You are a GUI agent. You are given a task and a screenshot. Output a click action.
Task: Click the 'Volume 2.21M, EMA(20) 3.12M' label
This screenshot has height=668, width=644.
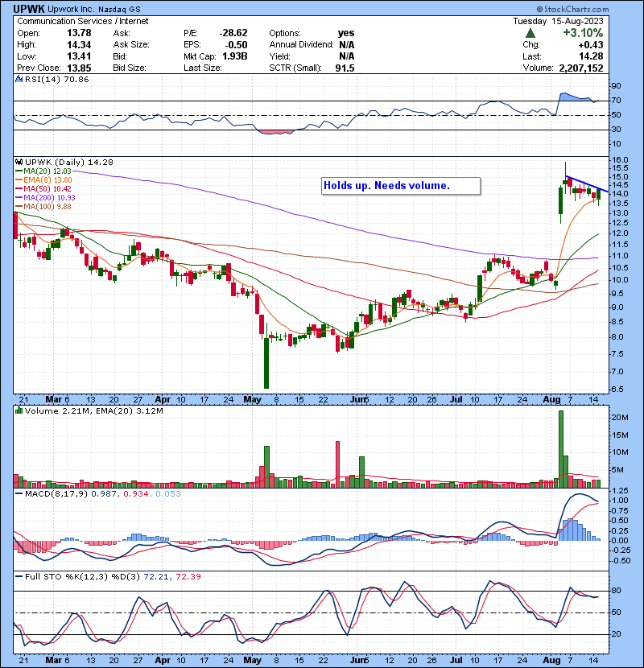[x=93, y=410]
